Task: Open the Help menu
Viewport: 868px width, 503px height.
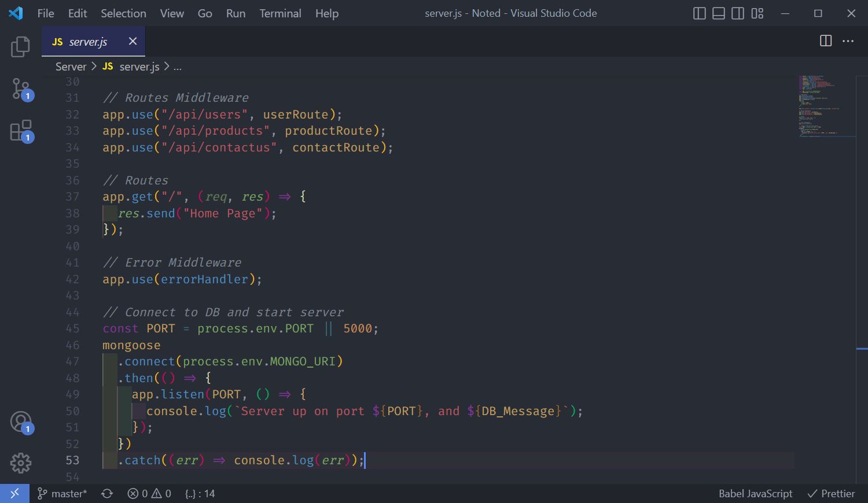Action: 327,13
